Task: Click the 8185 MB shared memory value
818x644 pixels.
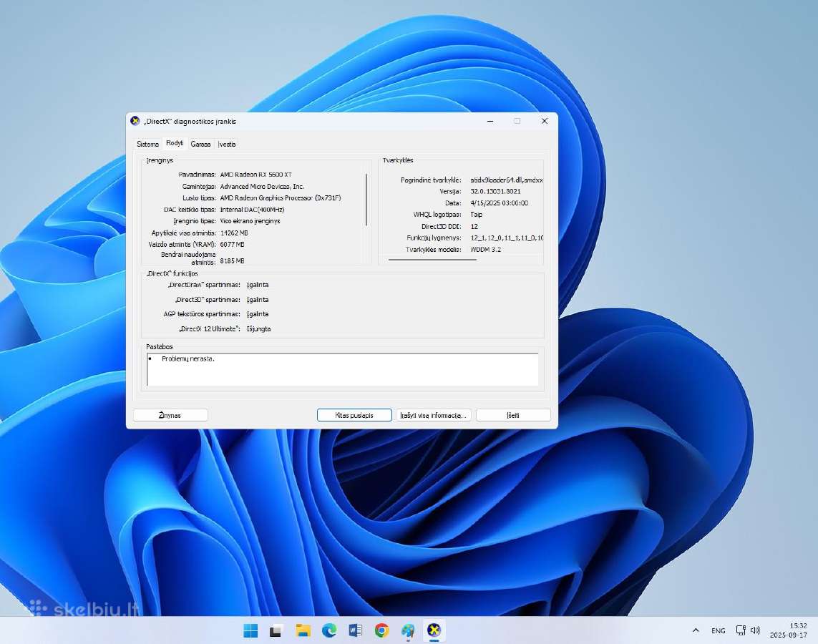Action: pos(232,260)
